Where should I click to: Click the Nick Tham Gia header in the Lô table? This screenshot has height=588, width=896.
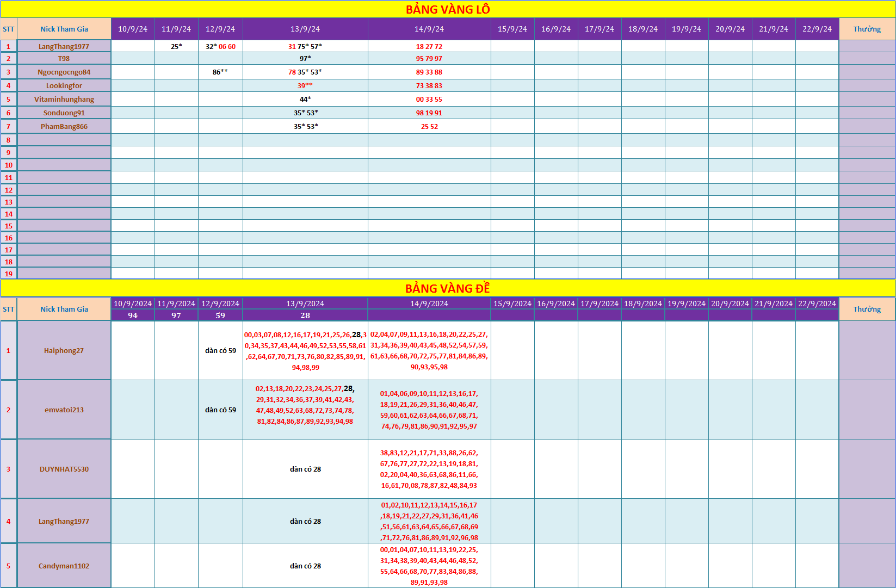click(64, 29)
